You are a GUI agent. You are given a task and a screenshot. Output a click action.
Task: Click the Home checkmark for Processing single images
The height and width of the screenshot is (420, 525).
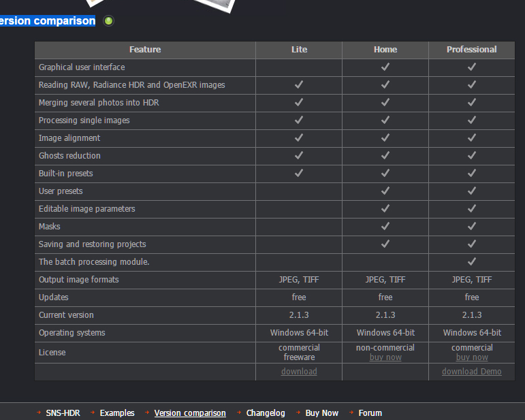pos(385,120)
